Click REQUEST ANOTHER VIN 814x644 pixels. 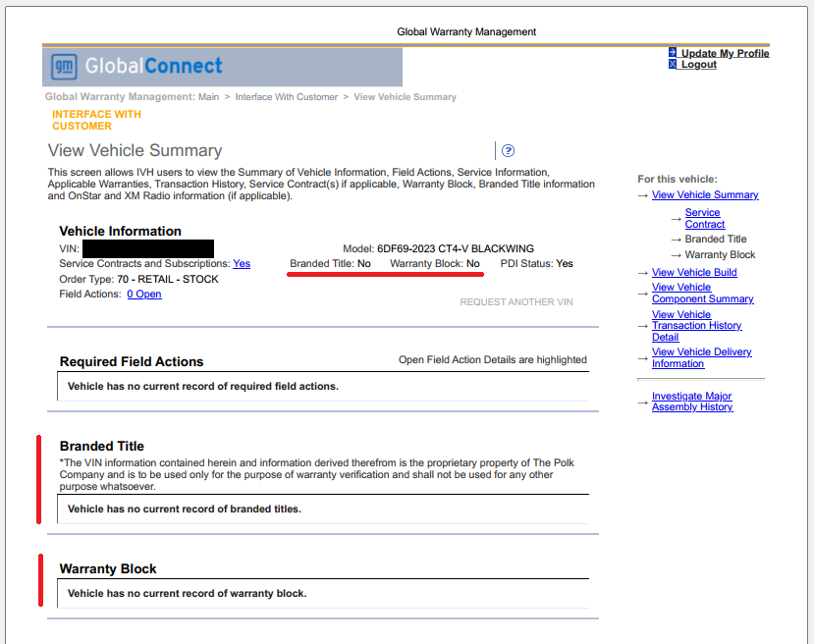coord(516,302)
